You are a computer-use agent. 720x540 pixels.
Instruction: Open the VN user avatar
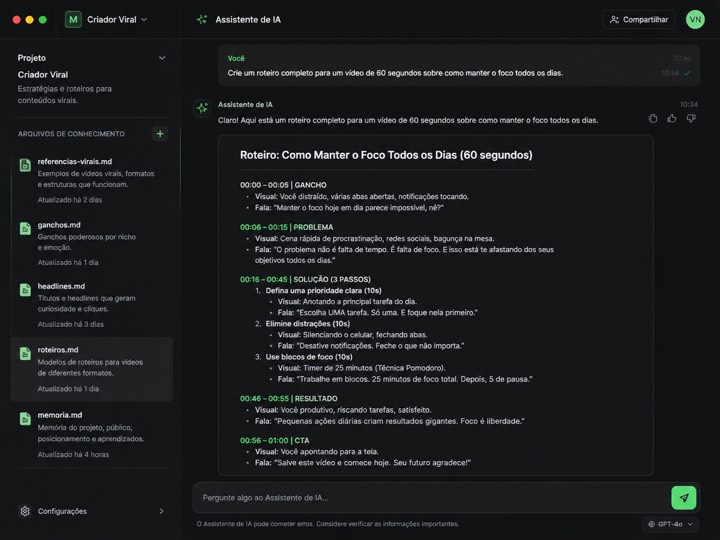(695, 20)
